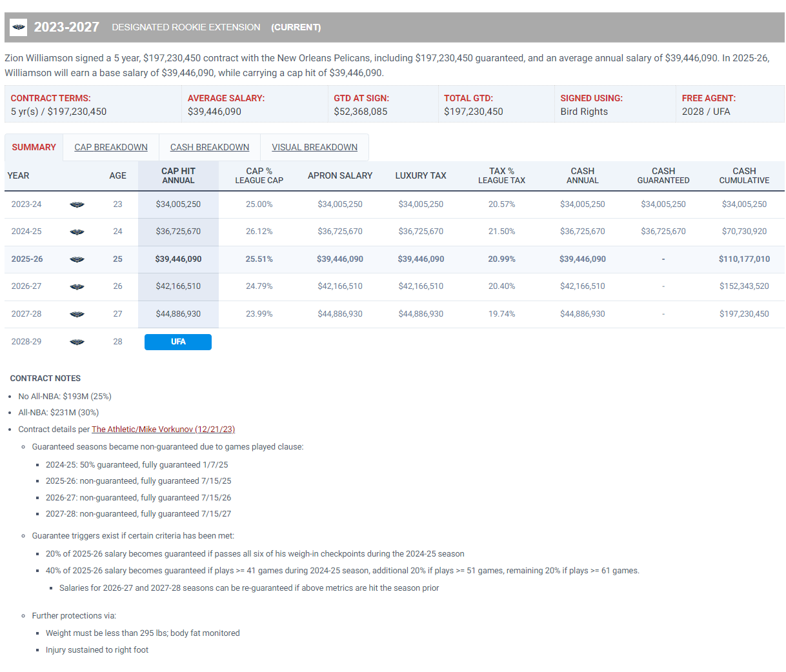Click the Luxury Tax column header

(x=421, y=175)
